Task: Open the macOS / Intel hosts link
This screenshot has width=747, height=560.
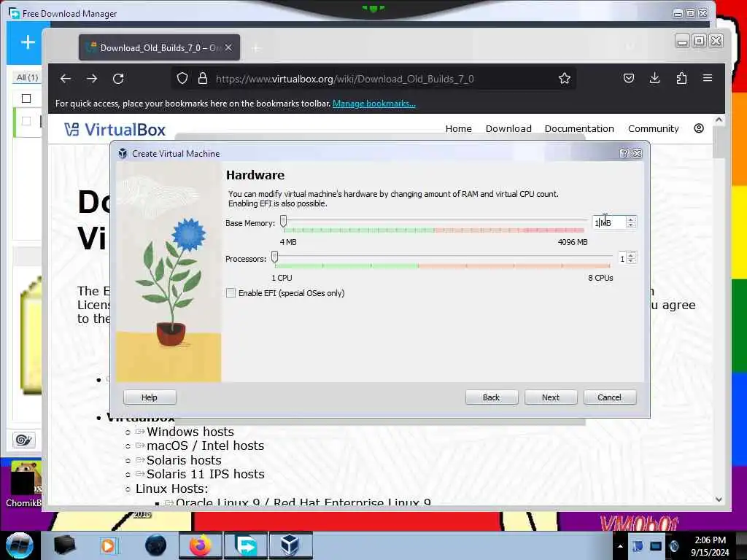Action: pyautogui.click(x=205, y=446)
